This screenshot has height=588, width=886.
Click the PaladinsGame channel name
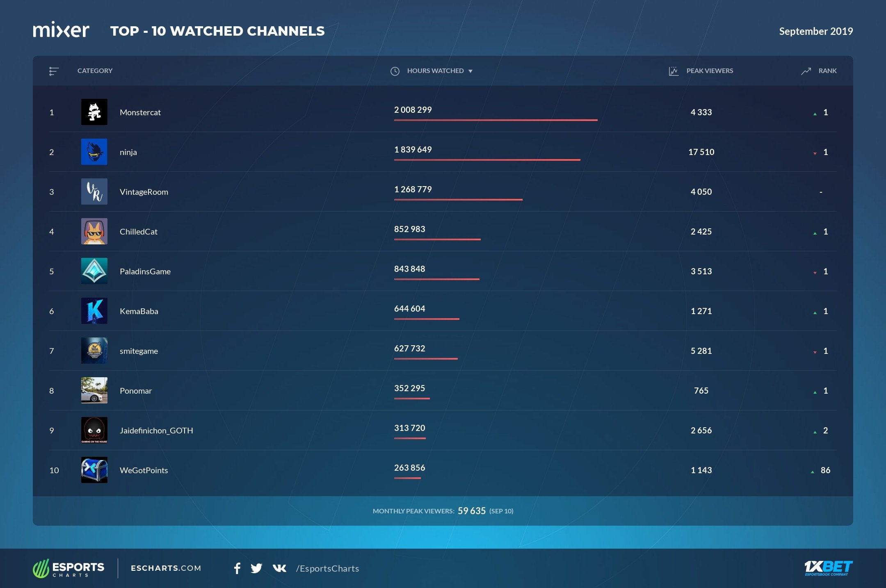coord(145,271)
